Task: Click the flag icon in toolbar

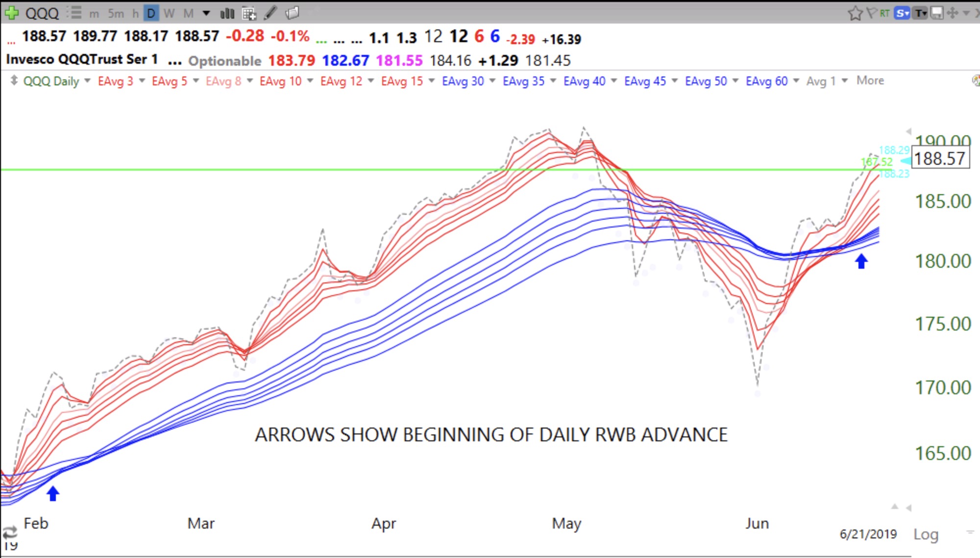Action: (871, 13)
